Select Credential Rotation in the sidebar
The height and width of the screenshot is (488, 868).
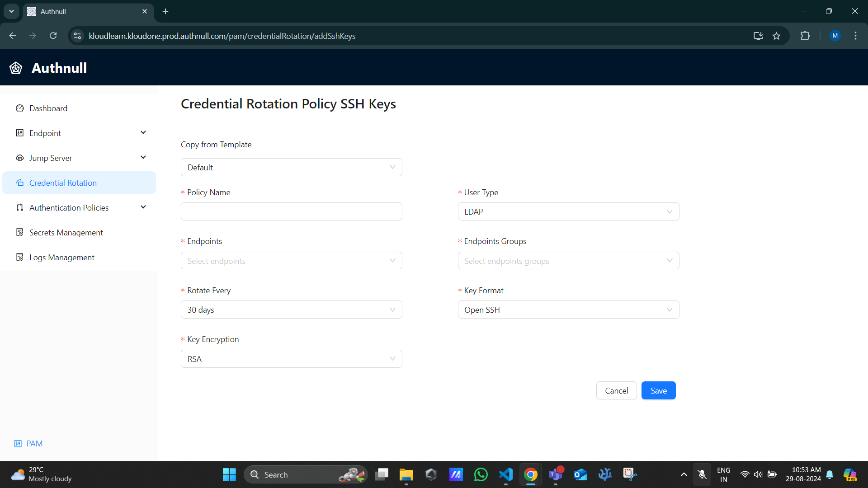tap(63, 183)
